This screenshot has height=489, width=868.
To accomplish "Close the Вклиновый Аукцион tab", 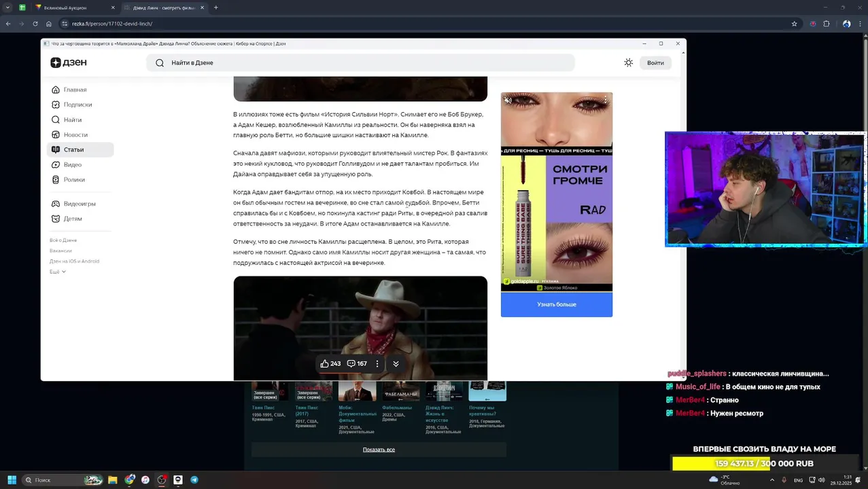I will pos(113,7).
